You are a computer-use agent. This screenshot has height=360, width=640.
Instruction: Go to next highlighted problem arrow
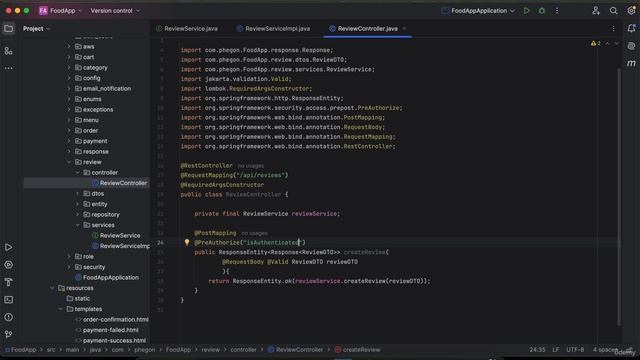tap(616, 43)
